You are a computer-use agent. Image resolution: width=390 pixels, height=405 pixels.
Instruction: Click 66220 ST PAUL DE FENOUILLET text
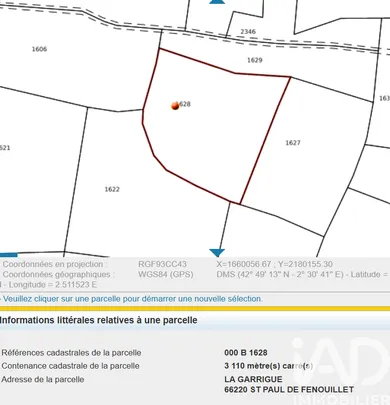[289, 389]
